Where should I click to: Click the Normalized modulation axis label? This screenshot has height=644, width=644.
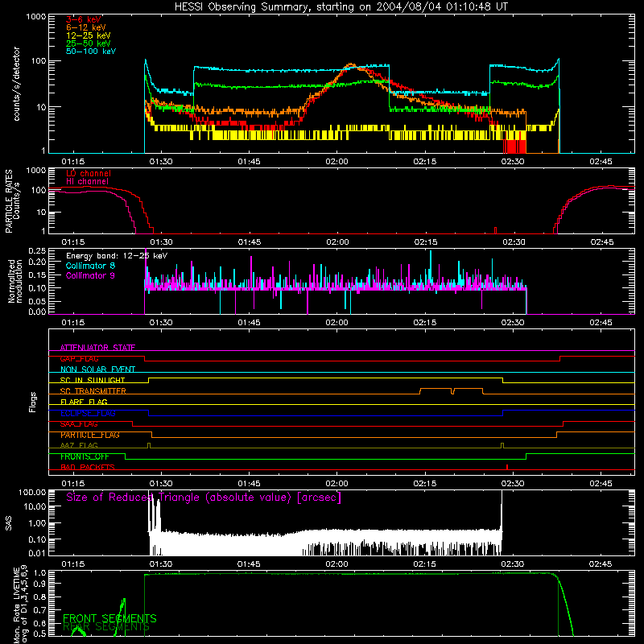(15, 281)
